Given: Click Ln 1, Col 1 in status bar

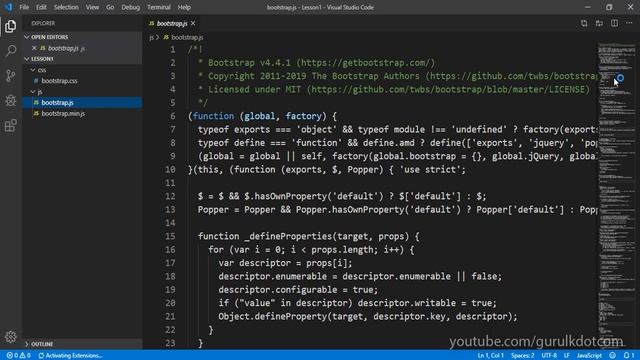Looking at the screenshot, I should click(x=491, y=356).
